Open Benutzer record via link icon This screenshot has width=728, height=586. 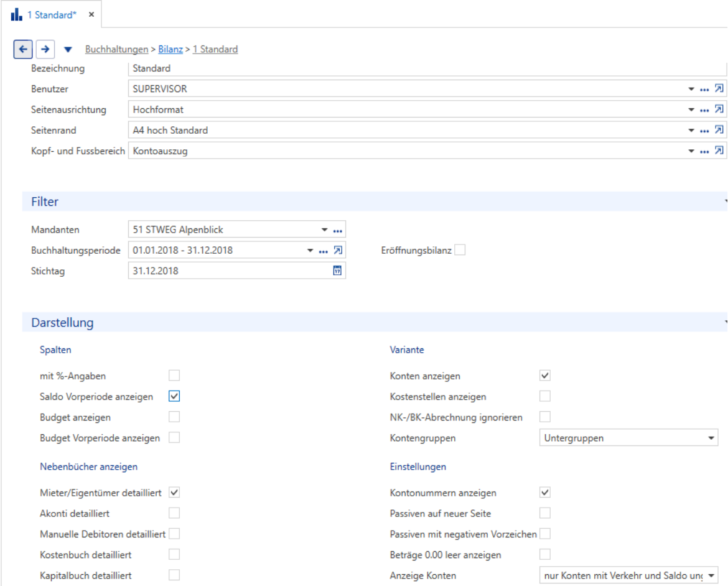pos(719,88)
